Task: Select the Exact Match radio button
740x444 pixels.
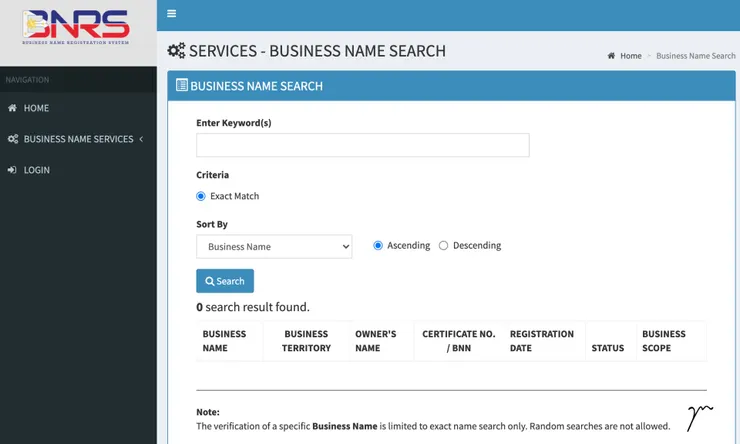Action: tap(201, 196)
